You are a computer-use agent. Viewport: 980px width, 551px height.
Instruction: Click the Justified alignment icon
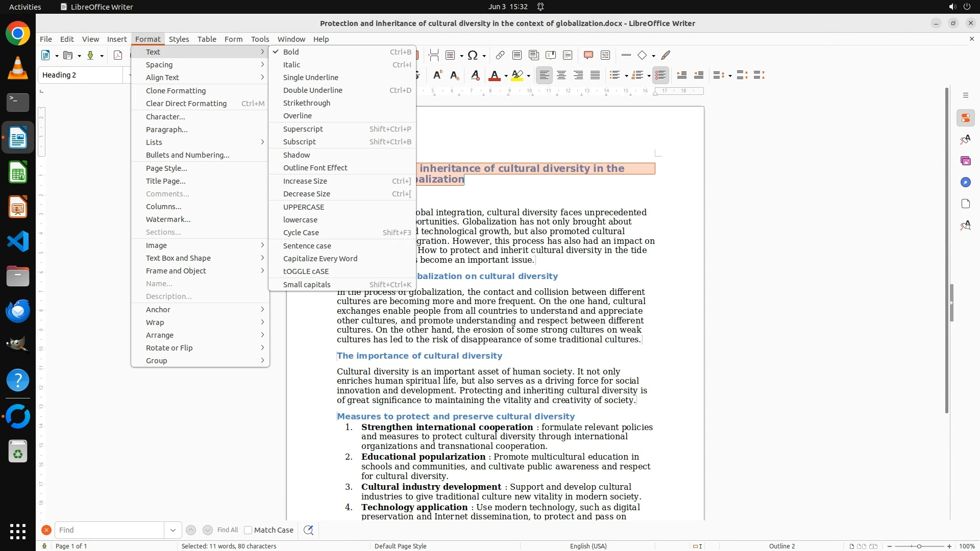pos(595,76)
